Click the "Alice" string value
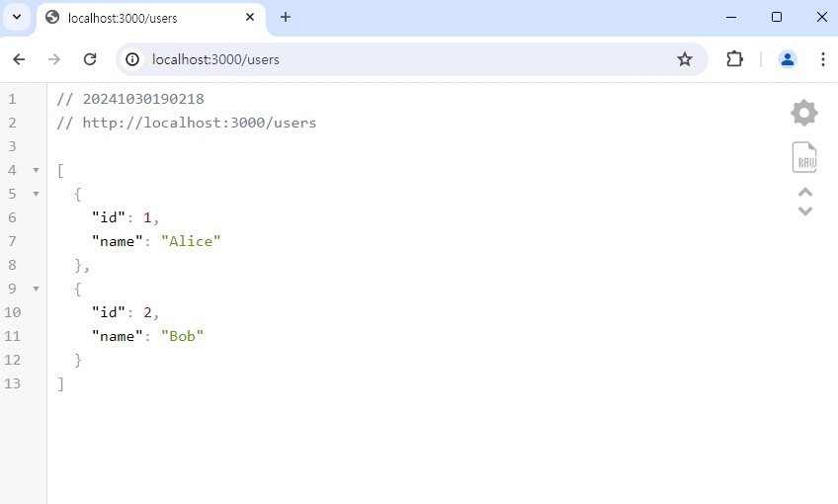Screen dimensions: 838x504 (x=191, y=241)
